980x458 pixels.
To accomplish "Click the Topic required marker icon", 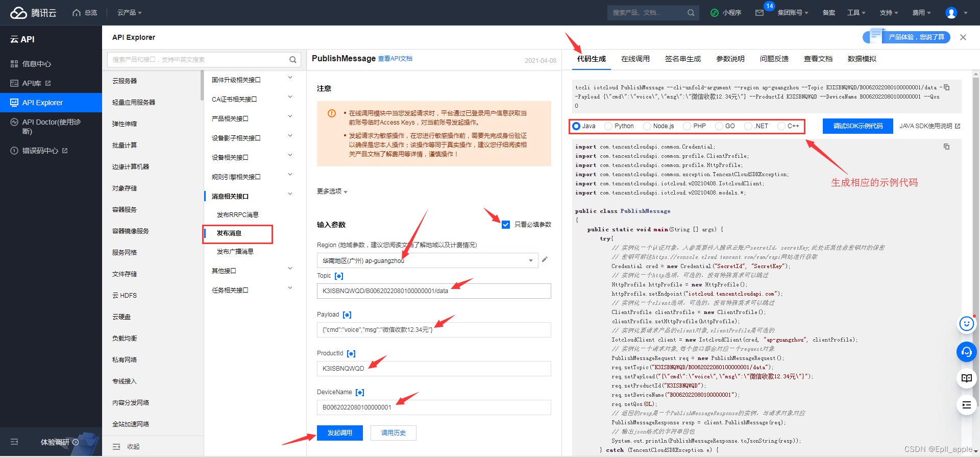I will [339, 276].
